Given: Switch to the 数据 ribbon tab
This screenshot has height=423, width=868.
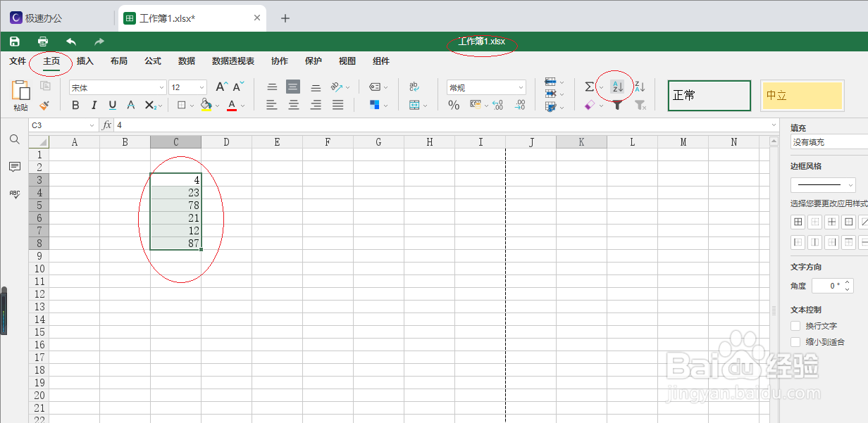Looking at the screenshot, I should click(x=187, y=61).
